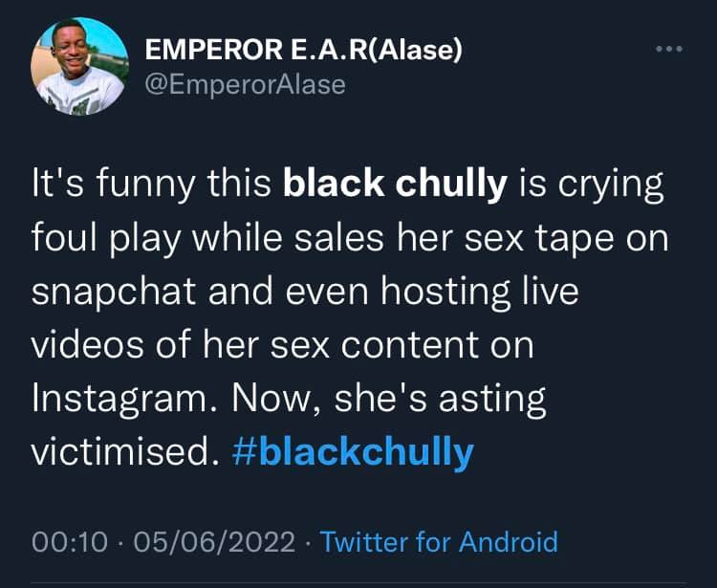Open the tweet's three-dot more options menu

[x=669, y=51]
